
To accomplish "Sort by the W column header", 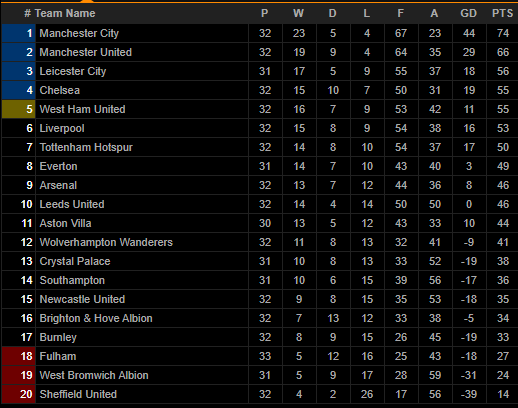I will [298, 13].
